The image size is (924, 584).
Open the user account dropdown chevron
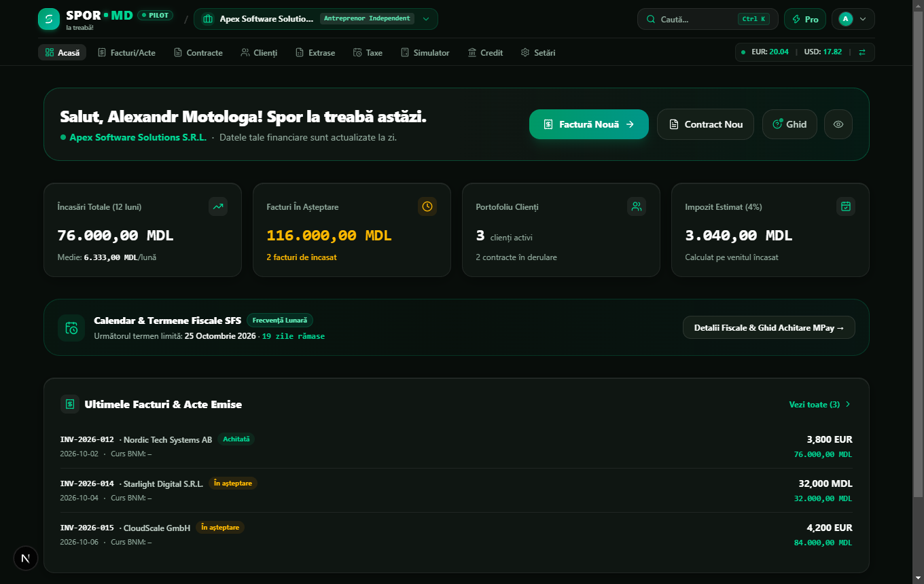click(863, 19)
